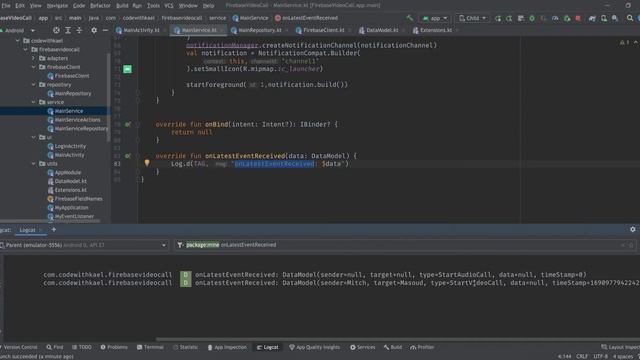
Task: Select MainRepository in project tree
Action: point(69,93)
